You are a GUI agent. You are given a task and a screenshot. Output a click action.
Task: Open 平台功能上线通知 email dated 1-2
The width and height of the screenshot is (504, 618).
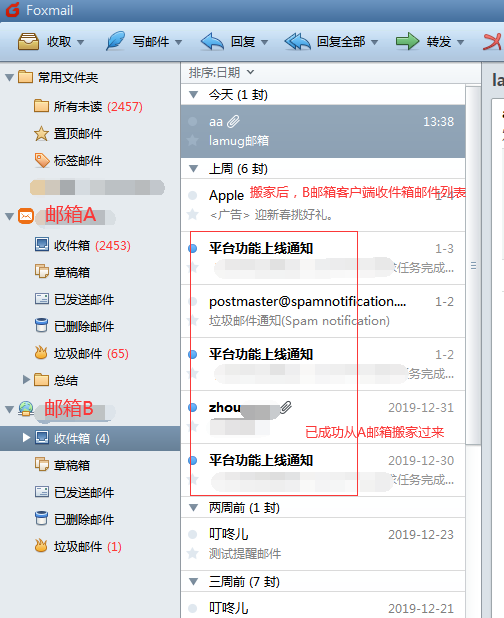point(323,364)
